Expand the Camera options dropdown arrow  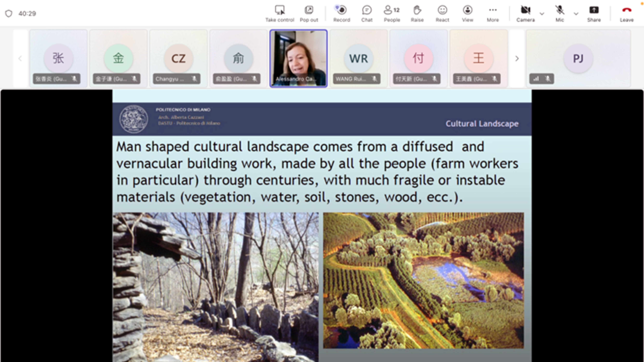click(542, 14)
